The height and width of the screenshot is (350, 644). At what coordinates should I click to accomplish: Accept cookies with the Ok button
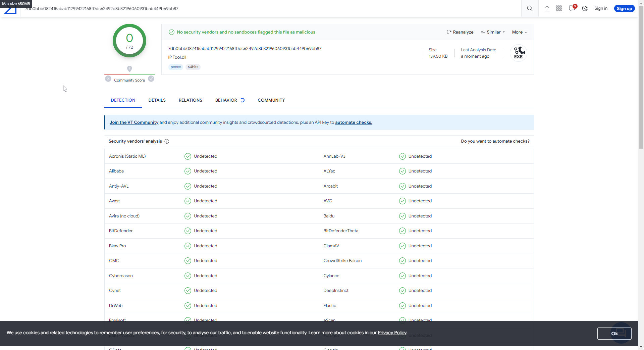[614, 334]
